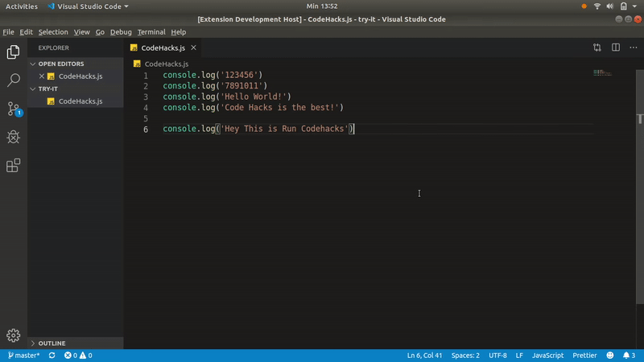644x362 pixels.
Task: Close CodeHacks.js in Open Editors list
Action: [42, 76]
